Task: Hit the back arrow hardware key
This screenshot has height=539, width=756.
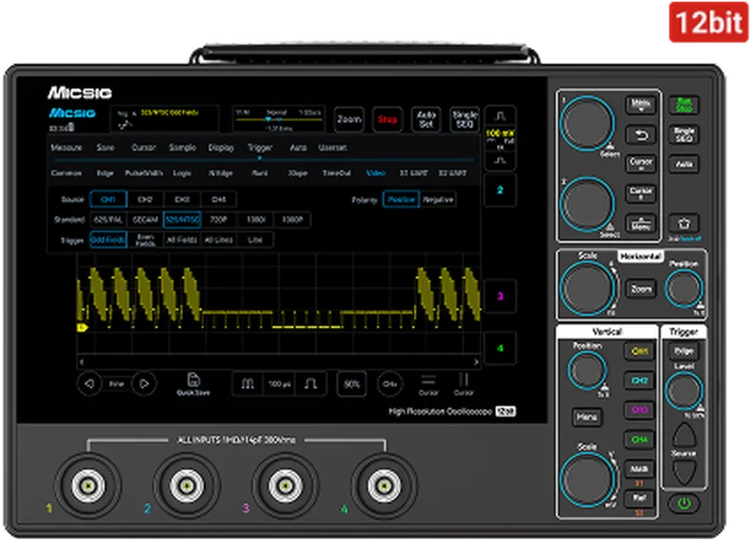Action: click(x=641, y=135)
